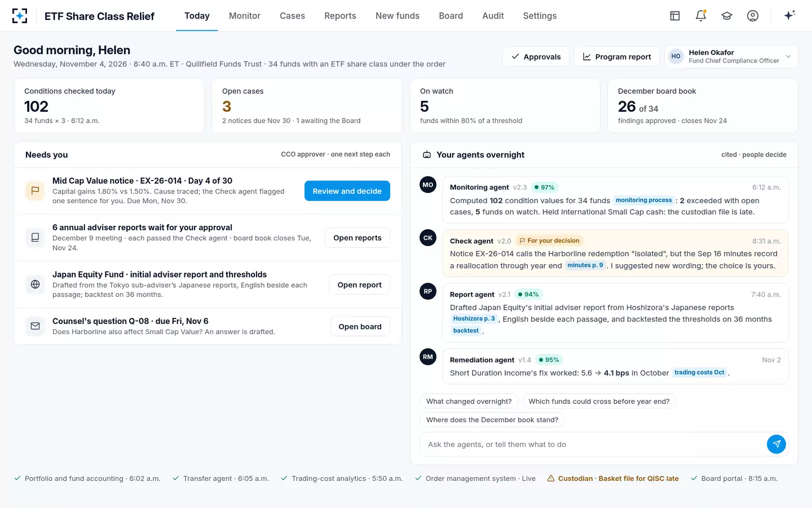Click the envelope icon for Counsel's question
812x508 pixels.
click(35, 326)
